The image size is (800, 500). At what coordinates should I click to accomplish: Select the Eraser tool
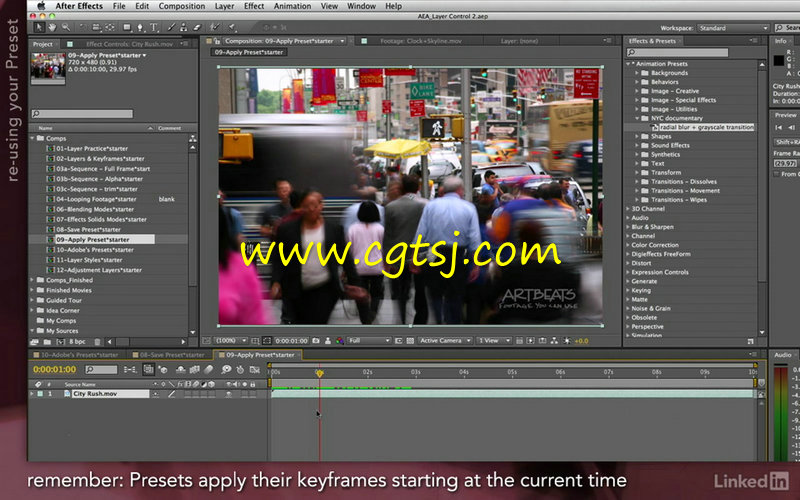197,28
